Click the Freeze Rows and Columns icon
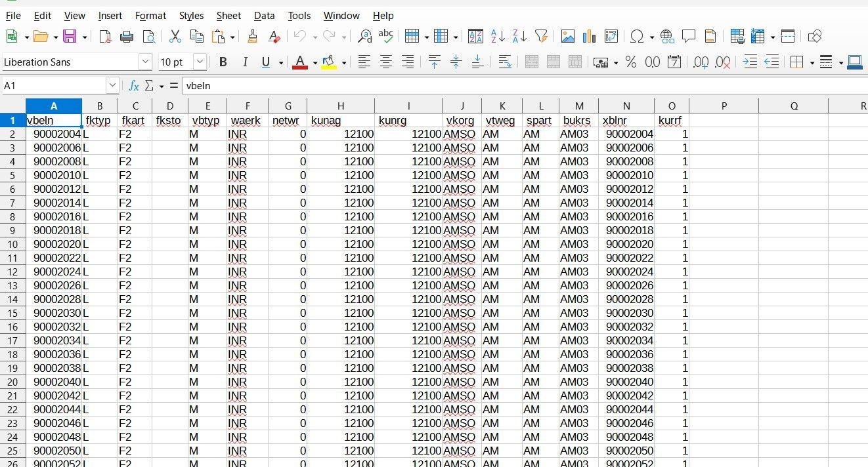 759,37
